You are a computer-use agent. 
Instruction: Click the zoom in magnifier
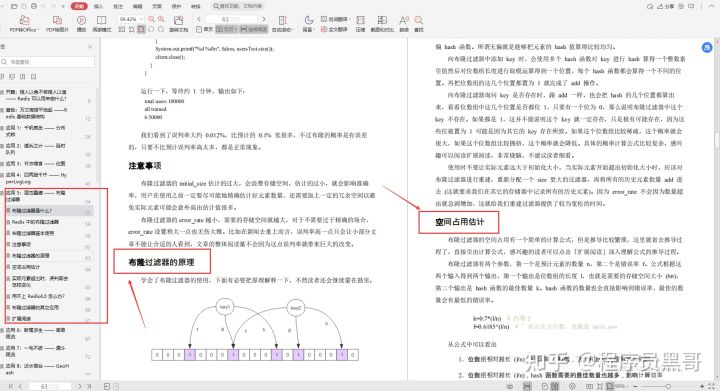[x=161, y=19]
